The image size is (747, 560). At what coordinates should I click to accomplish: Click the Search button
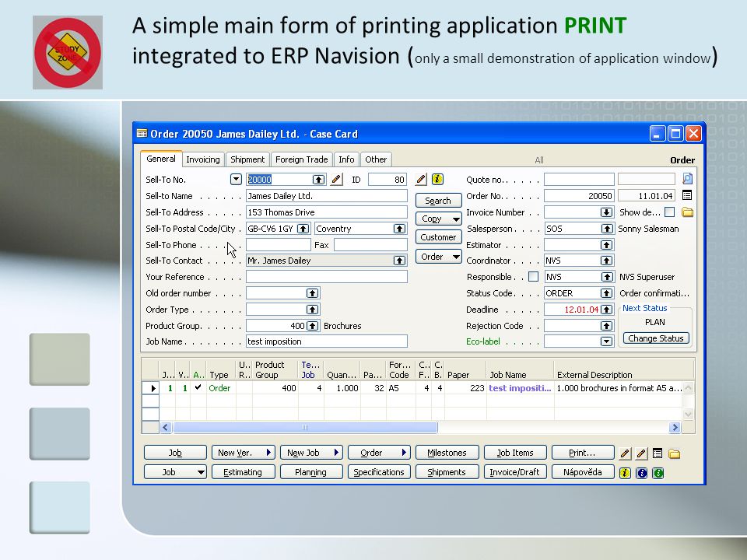point(438,201)
